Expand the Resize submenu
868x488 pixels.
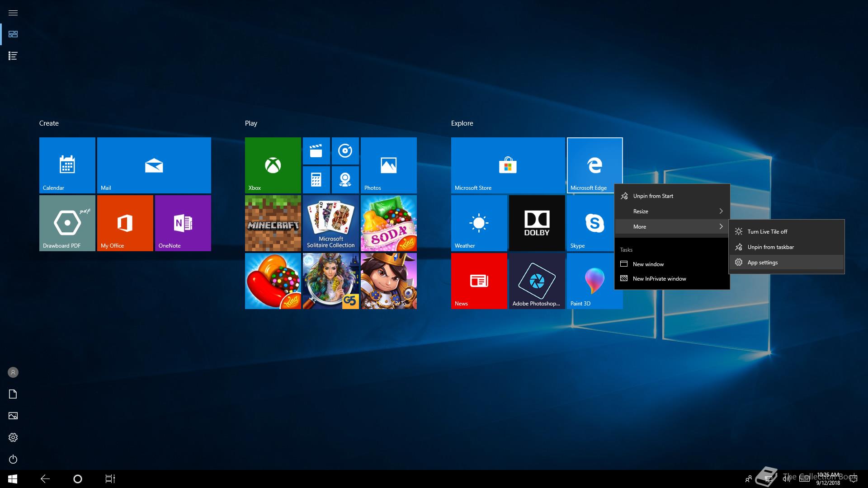click(x=672, y=211)
